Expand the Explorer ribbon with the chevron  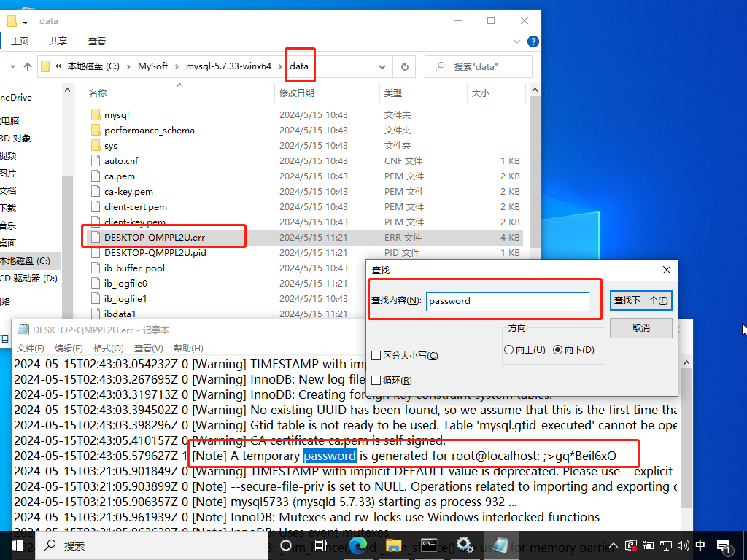519,42
